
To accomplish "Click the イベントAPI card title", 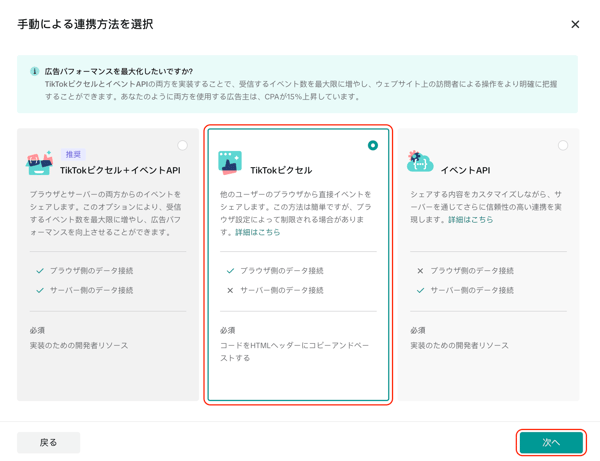I will click(465, 171).
